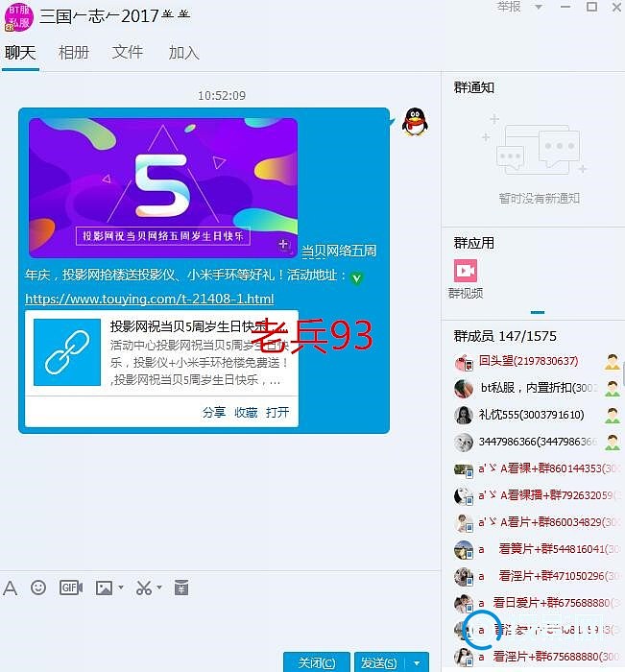Click the QQ penguin sender avatar
The width and height of the screenshot is (625, 672).
(415, 122)
